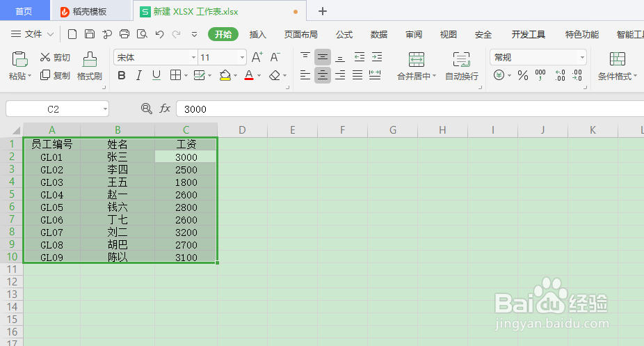Viewport: 644px width, 346px height.
Task: Click the search icon beside formula bar
Action: (147, 109)
